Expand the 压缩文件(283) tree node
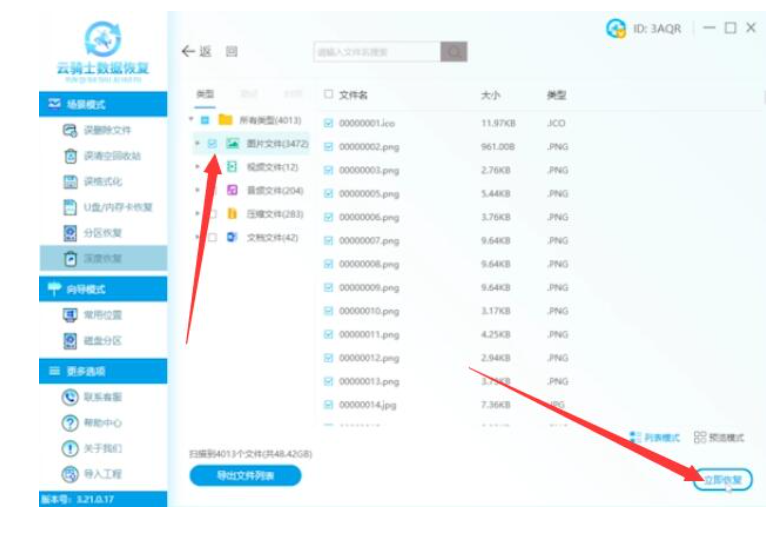The image size is (766, 534). click(198, 214)
